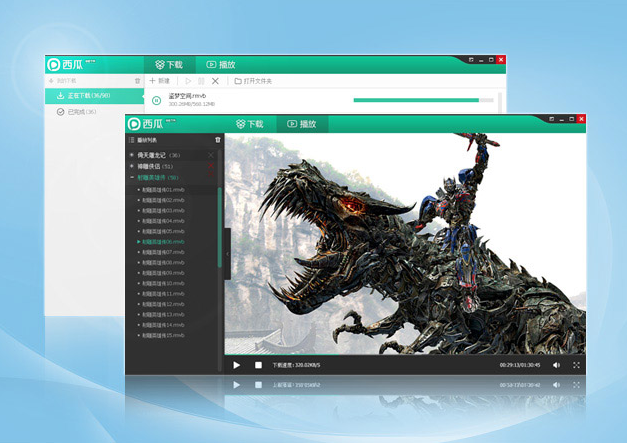
Task: Enter fullscreen with the expand icon
Action: pos(576,365)
